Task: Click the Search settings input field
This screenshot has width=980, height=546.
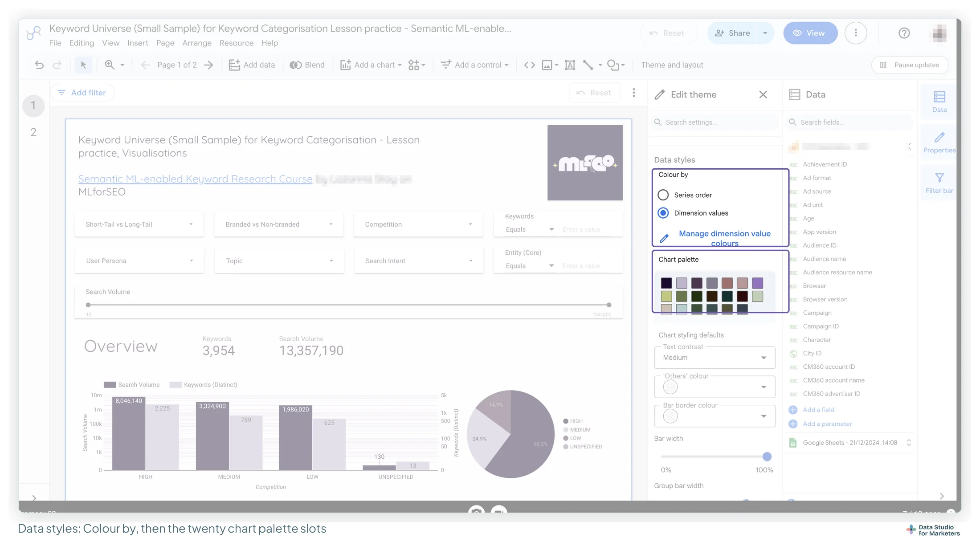Action: tap(715, 122)
